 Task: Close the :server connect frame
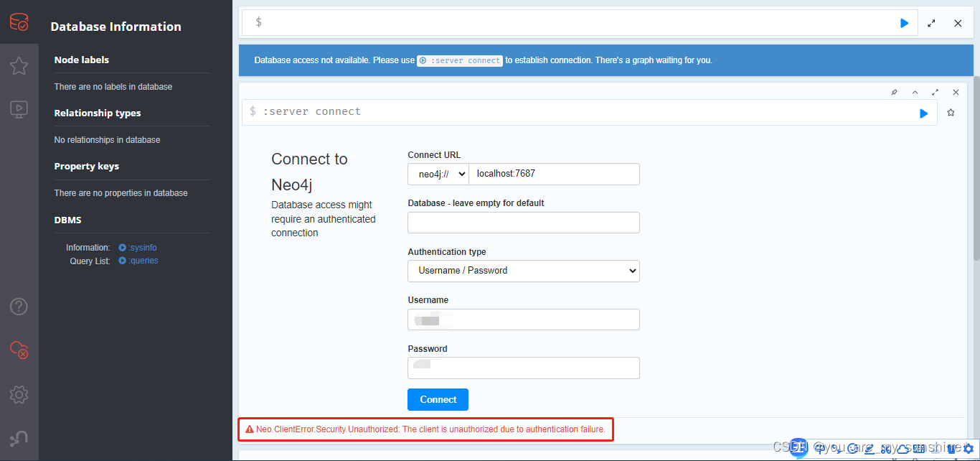point(956,92)
